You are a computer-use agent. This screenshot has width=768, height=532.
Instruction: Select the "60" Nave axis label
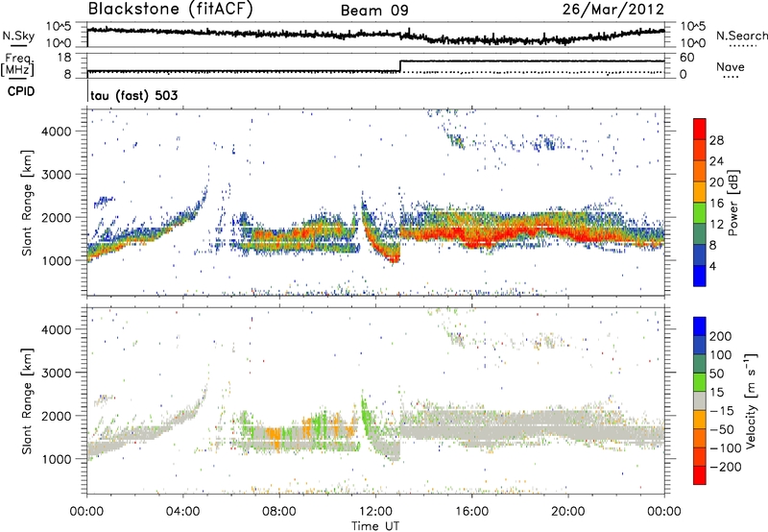[687, 58]
